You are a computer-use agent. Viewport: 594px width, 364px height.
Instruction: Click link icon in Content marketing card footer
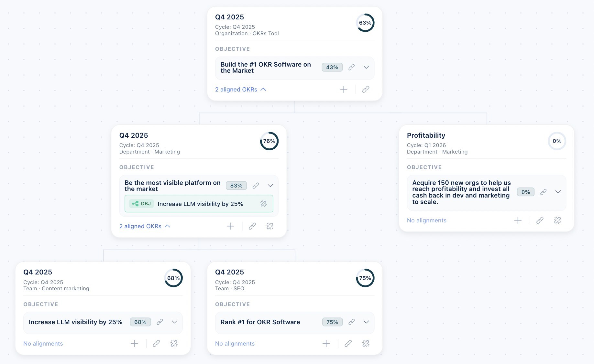point(156,343)
